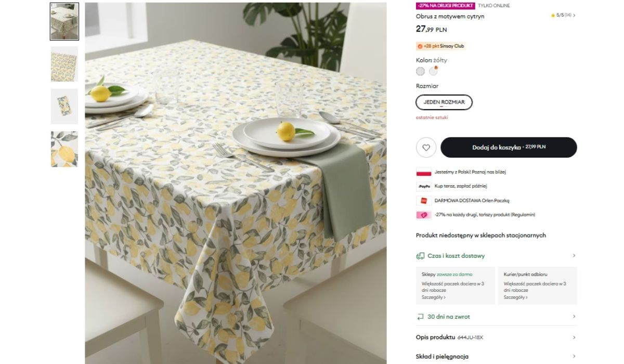Image resolution: width=624 pixels, height=364 pixels.
Task: Select the white color swatch with flame
Action: coord(433,71)
